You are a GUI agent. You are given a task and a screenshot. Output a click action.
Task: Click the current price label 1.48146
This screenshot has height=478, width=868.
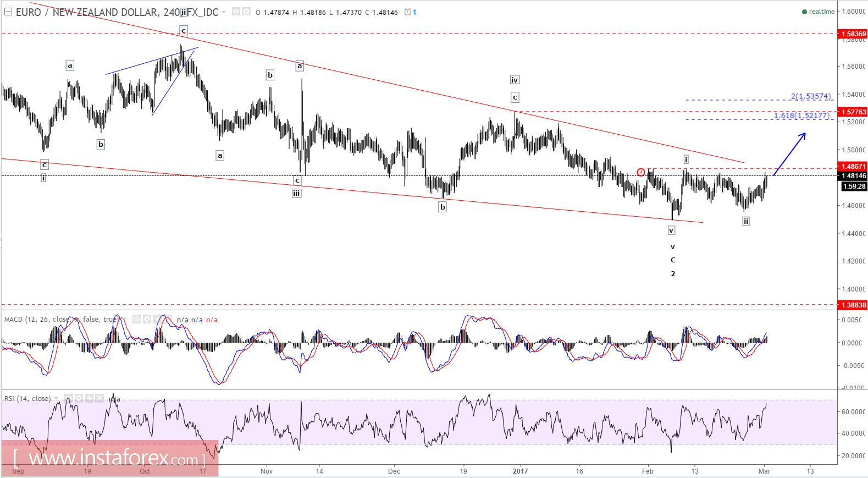(x=853, y=176)
